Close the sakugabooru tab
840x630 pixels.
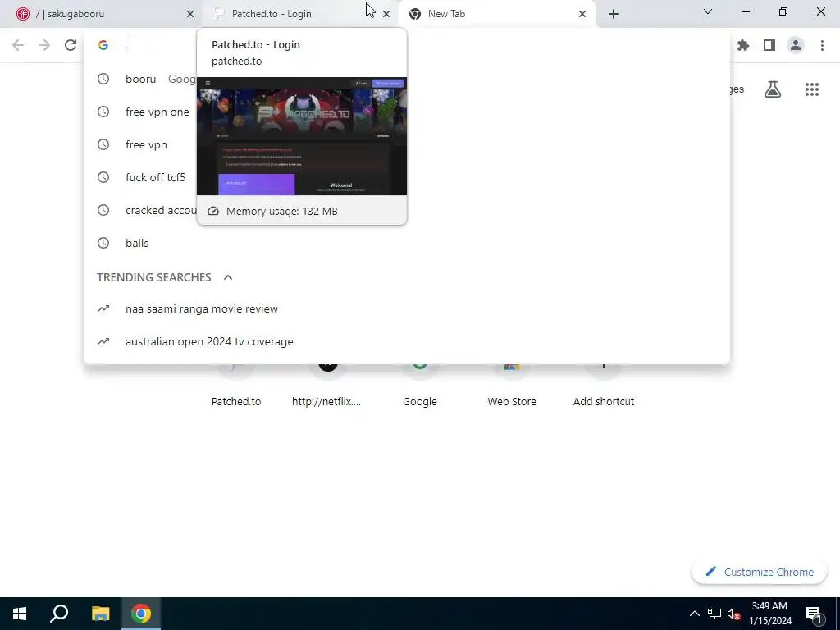point(190,14)
